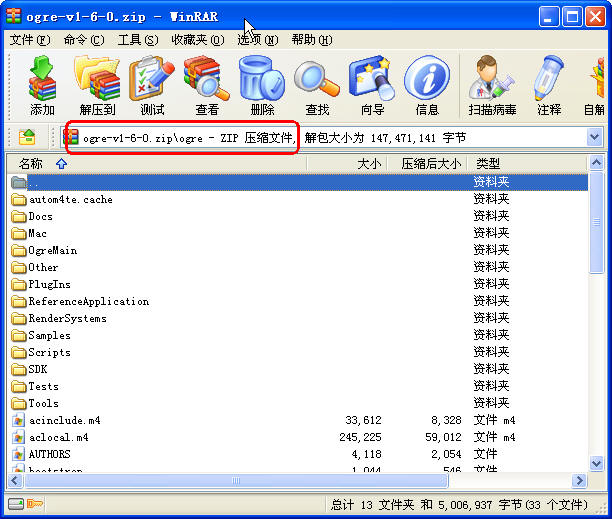Click the Delete (删除) trash icon
Screen dimensions: 612x519
click(262, 78)
